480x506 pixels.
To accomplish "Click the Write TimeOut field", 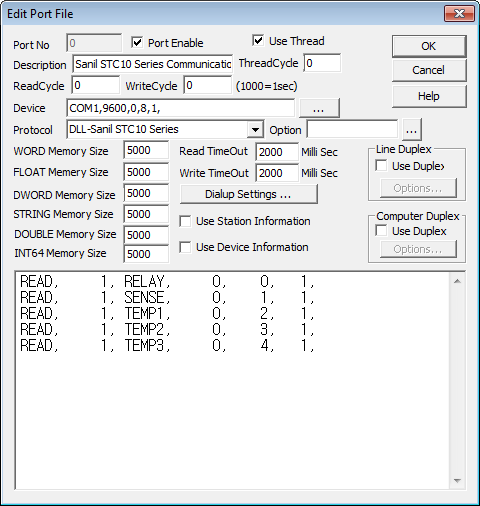I will (277, 173).
